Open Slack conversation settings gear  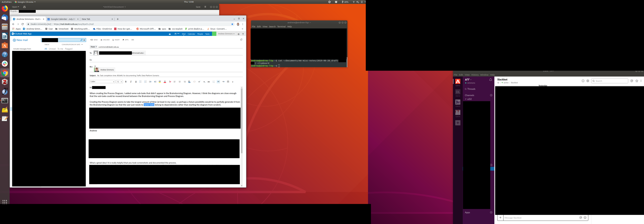(x=588, y=81)
